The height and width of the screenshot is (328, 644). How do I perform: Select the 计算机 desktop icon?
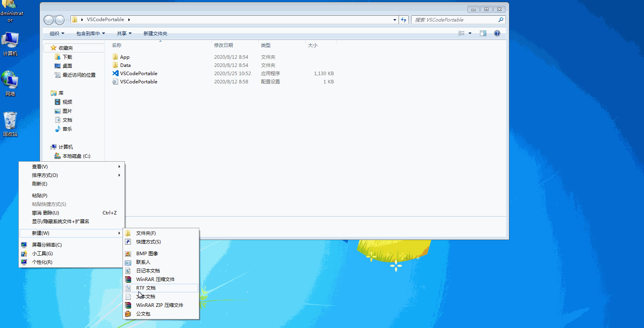[10, 44]
